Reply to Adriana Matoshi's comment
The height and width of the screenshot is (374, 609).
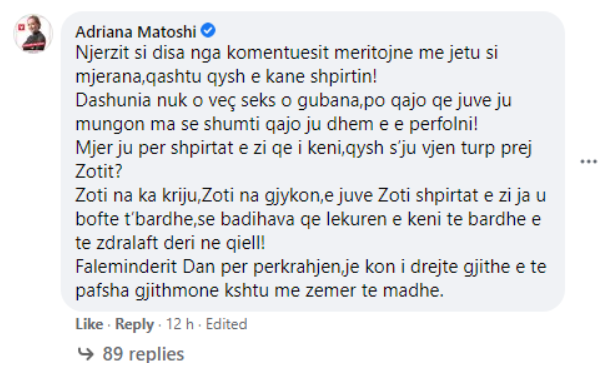134,324
